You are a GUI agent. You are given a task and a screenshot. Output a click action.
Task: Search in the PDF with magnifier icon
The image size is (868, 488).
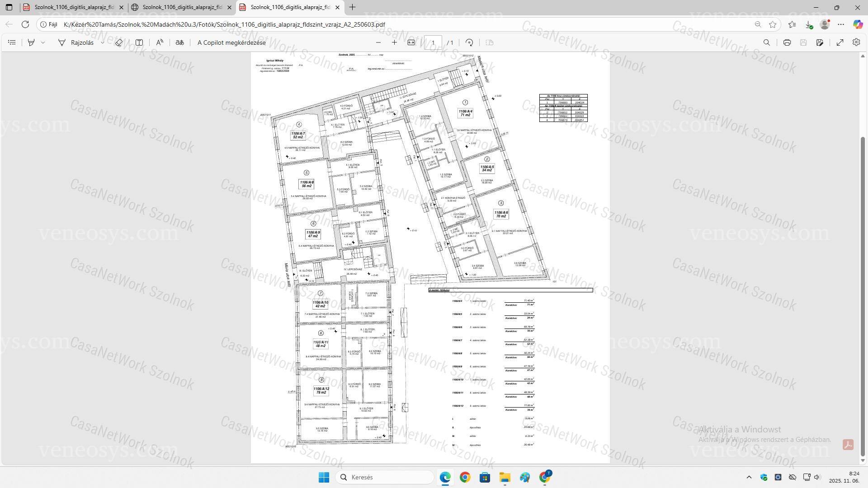(767, 42)
